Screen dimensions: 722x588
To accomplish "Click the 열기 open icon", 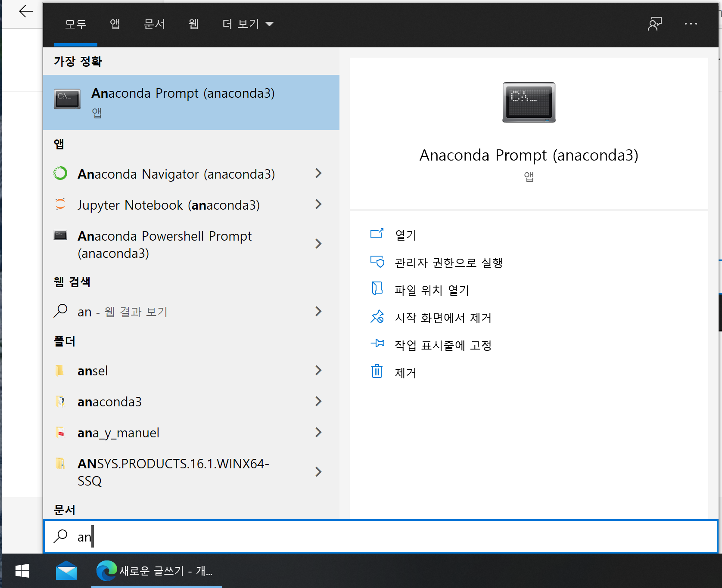I will 377,233.
